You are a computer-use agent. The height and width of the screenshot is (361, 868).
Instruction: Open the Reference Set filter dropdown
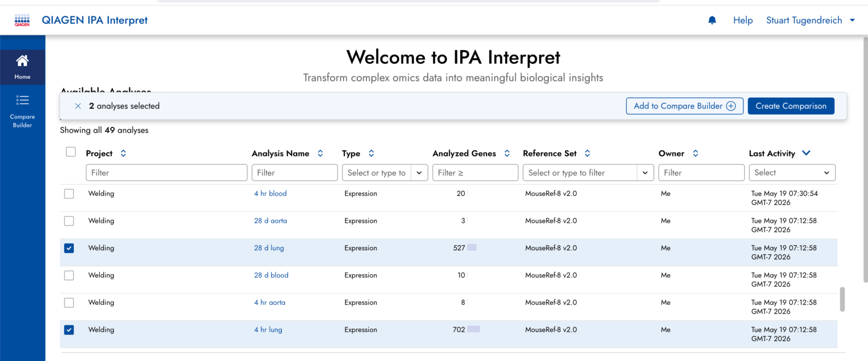click(645, 173)
